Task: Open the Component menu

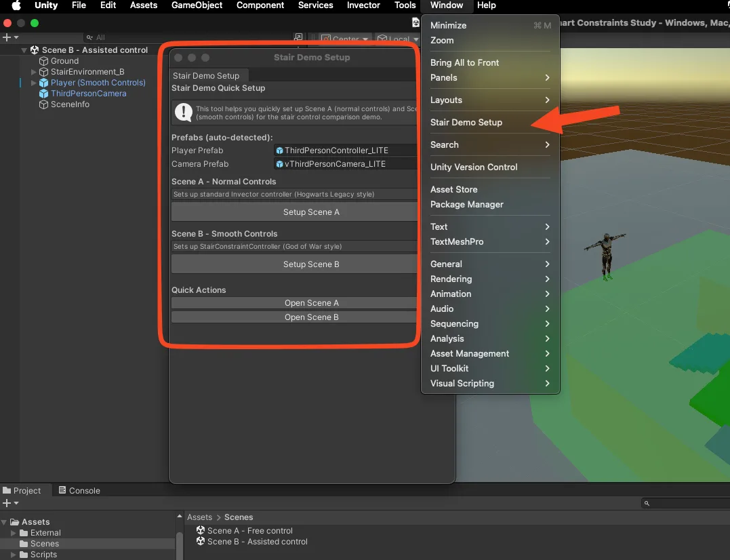Action: point(260,5)
